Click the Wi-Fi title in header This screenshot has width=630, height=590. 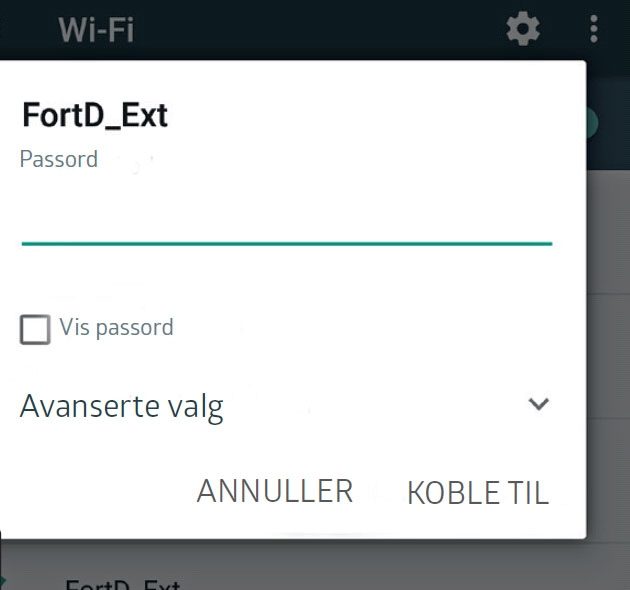pyautogui.click(x=96, y=29)
